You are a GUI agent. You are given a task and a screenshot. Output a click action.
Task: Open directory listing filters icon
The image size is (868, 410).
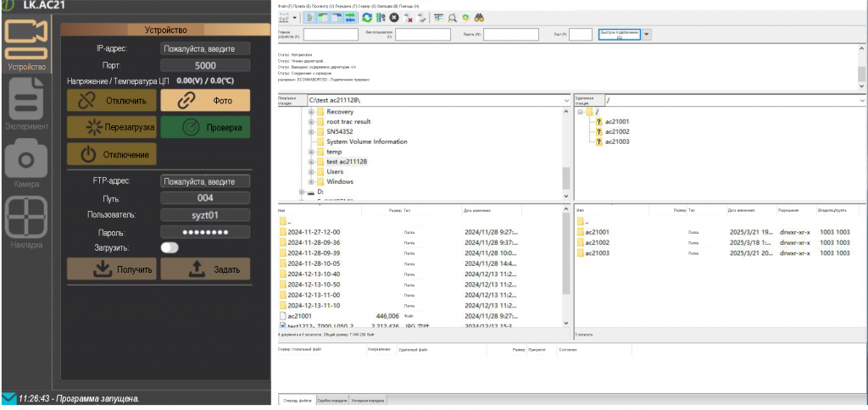(439, 18)
